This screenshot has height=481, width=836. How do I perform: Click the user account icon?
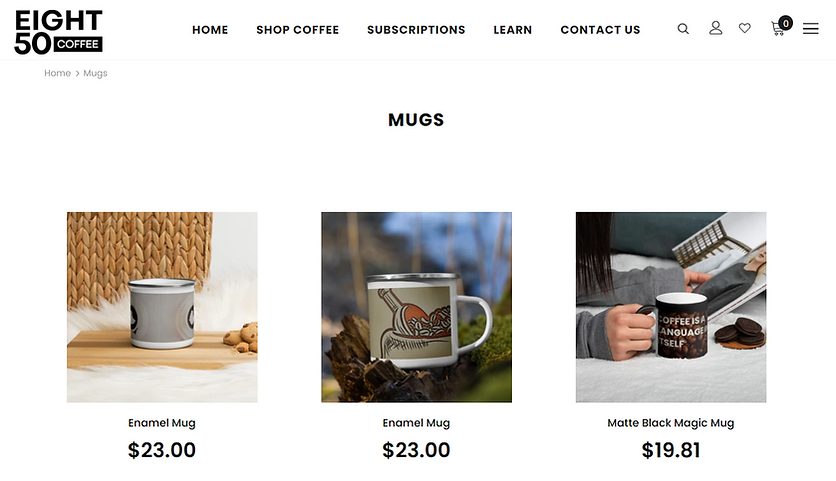(x=716, y=28)
